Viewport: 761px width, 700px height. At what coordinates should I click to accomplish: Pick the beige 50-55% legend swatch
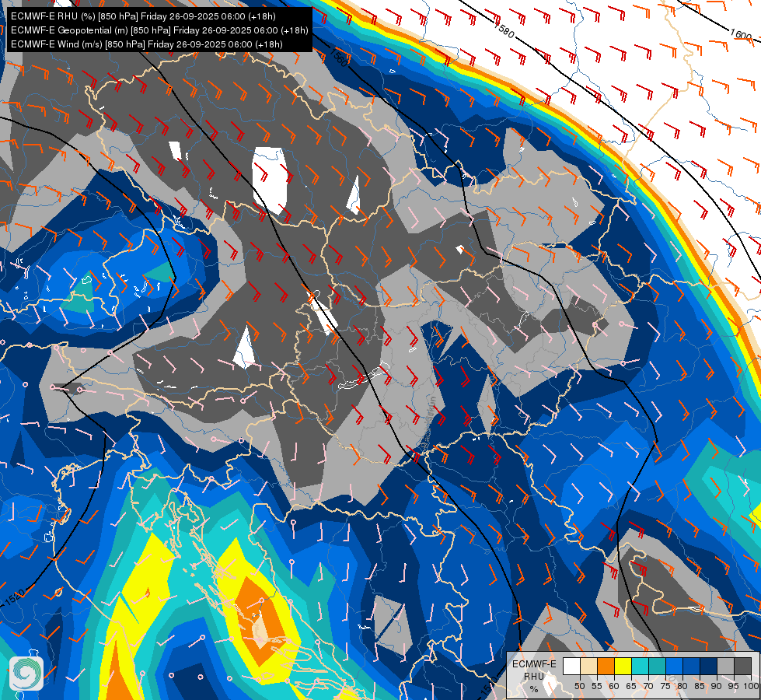pos(588,666)
